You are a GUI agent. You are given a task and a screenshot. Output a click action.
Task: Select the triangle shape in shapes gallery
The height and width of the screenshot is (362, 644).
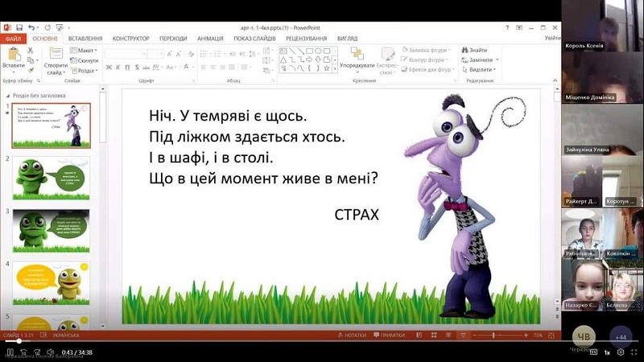[283, 60]
